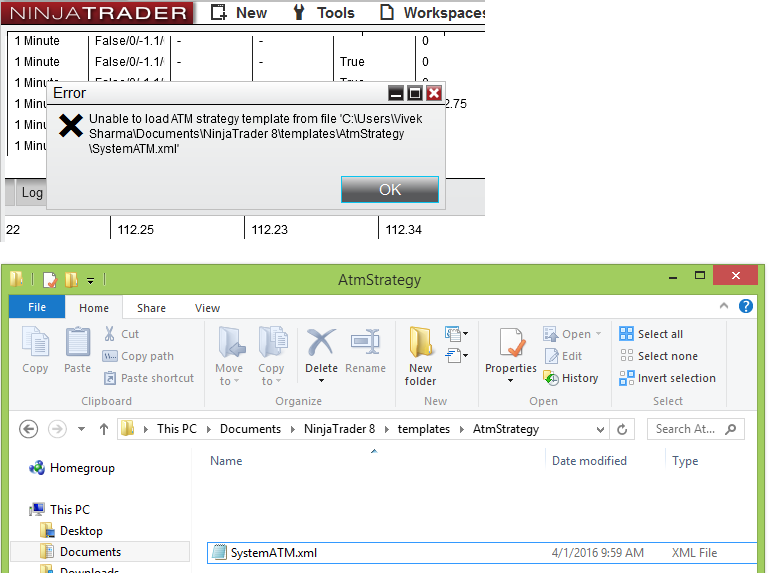Switch to the Log tab
The image size is (771, 573).
coord(32,192)
